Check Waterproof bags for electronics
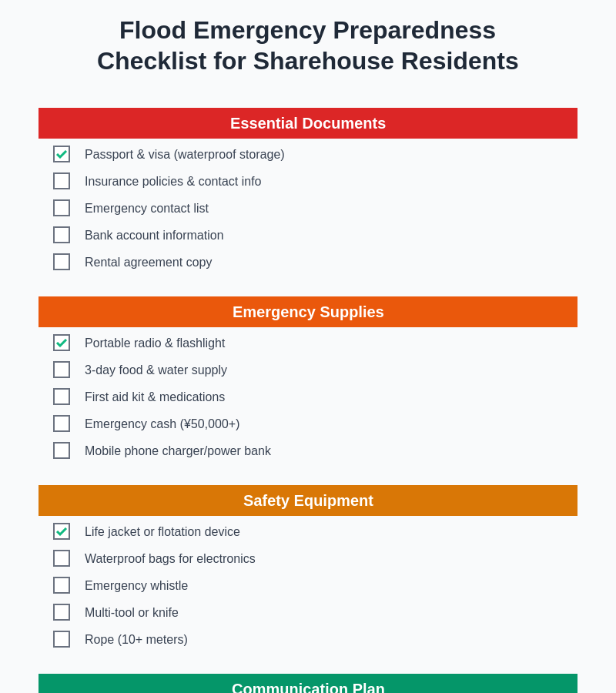Viewport: 616px width, 693px height. tap(62, 558)
